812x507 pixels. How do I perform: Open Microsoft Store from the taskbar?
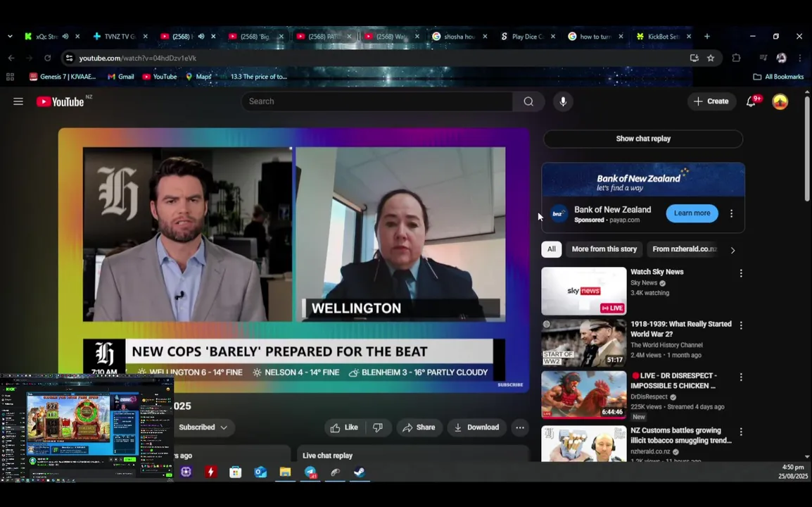[x=236, y=472]
